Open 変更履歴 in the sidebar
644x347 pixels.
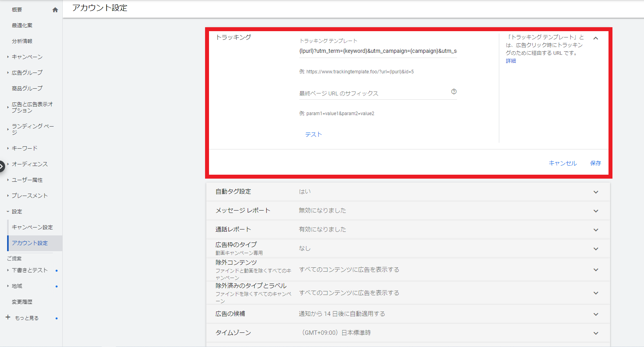(22, 302)
